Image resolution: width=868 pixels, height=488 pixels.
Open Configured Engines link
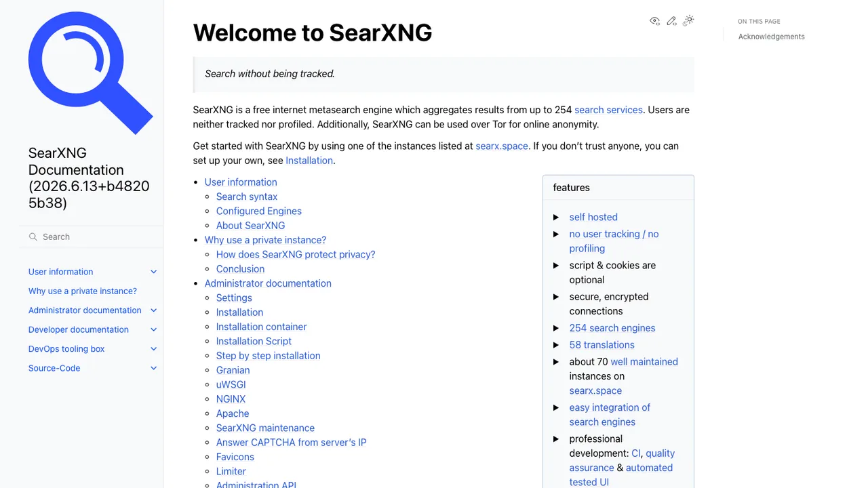259,211
